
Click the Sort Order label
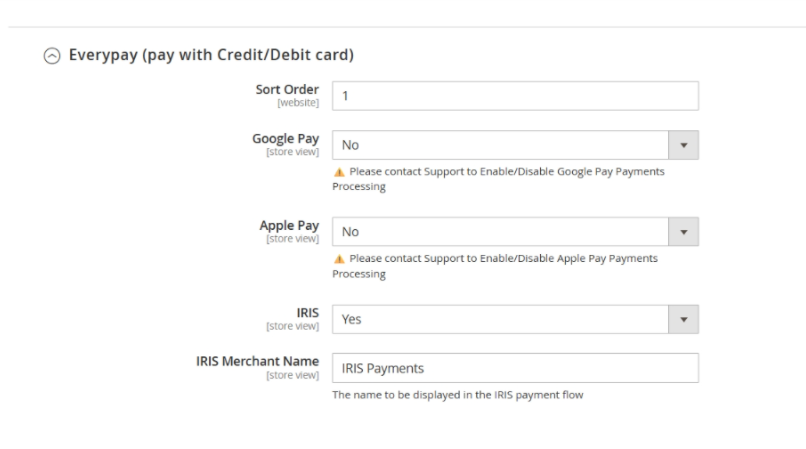287,90
